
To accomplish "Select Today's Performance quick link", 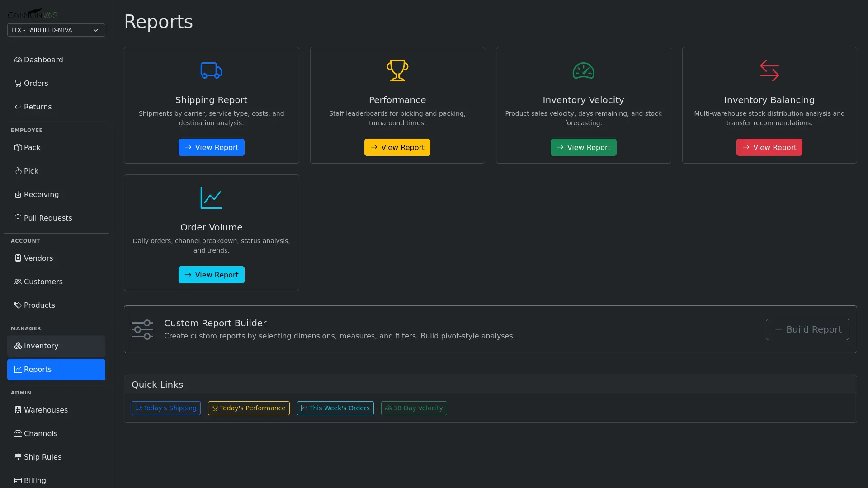I will click(x=248, y=408).
